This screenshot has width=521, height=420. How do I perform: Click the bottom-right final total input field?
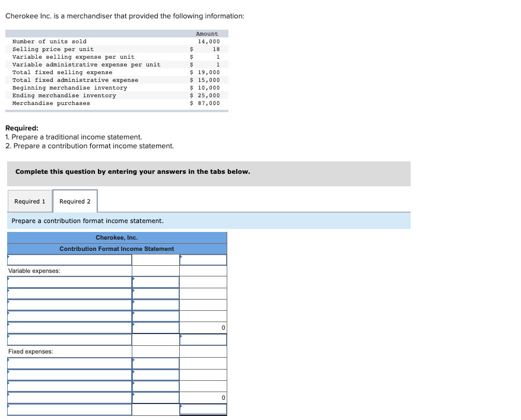[203, 409]
